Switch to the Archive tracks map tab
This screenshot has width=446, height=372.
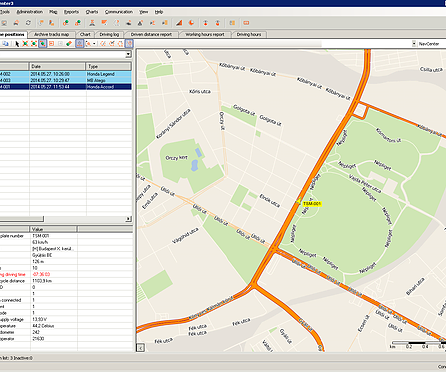(x=52, y=34)
